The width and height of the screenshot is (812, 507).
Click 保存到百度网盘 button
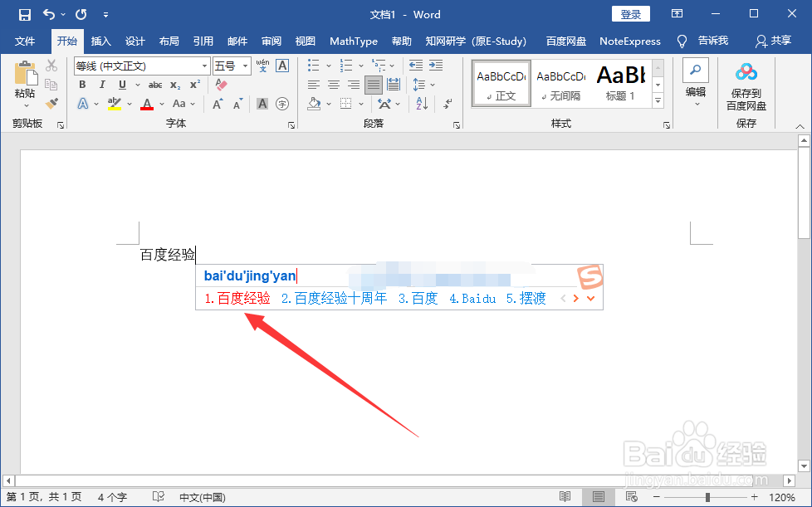[x=746, y=87]
